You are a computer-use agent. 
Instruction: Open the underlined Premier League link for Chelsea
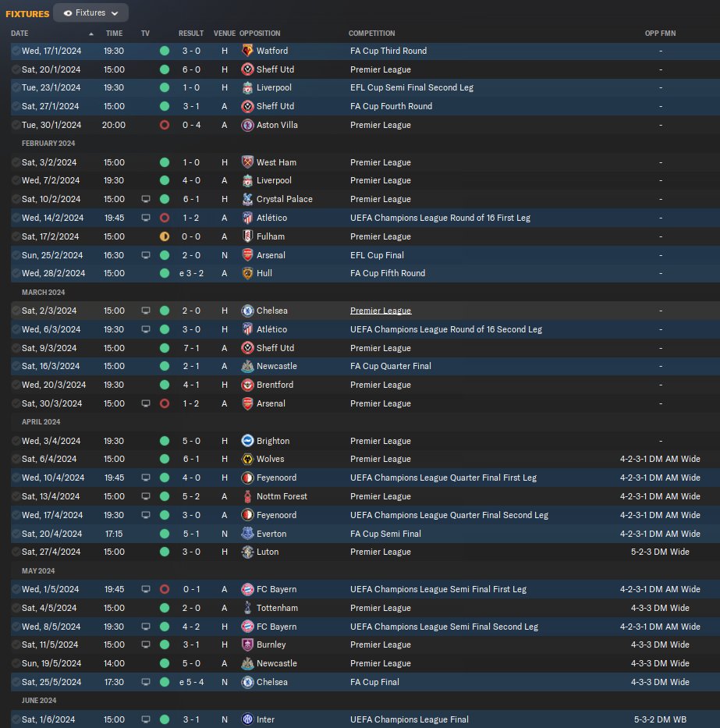tap(381, 311)
